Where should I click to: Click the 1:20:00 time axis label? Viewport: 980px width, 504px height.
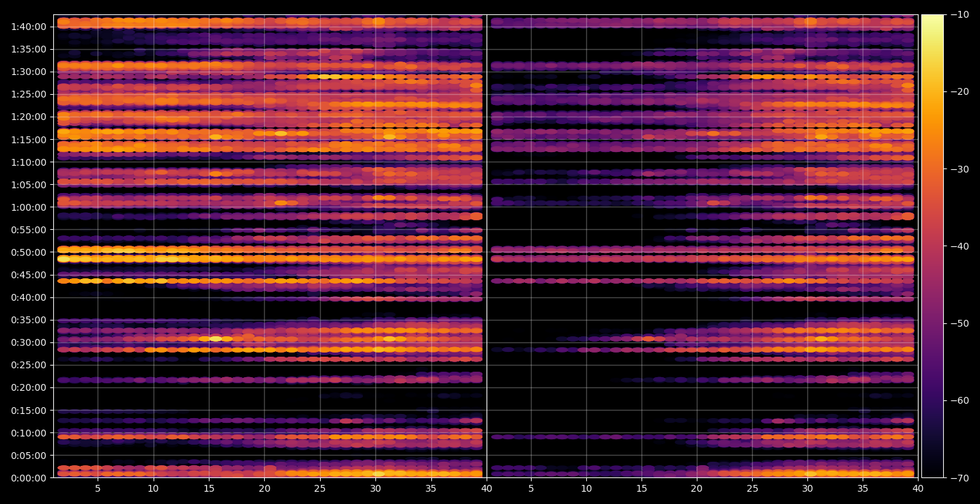29,117
